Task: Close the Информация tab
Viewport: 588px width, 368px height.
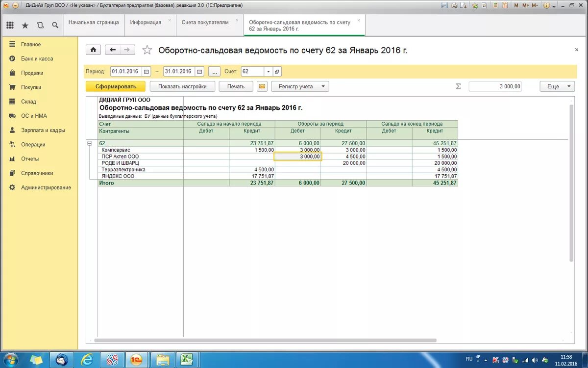Action: tap(170, 21)
